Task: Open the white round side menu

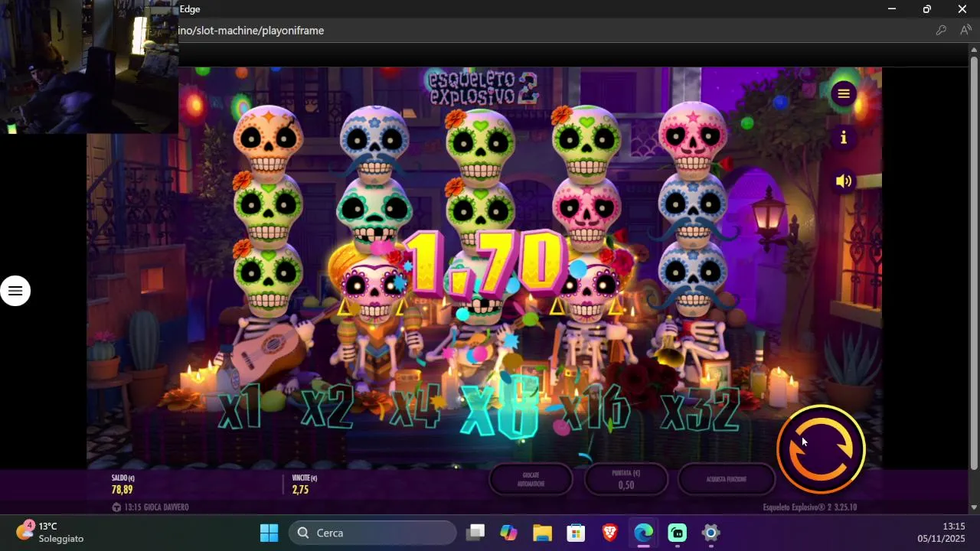Action: click(15, 291)
